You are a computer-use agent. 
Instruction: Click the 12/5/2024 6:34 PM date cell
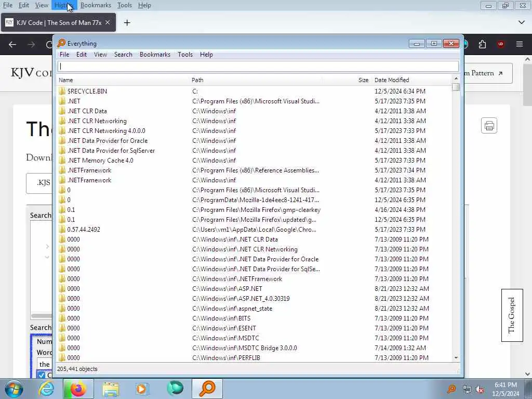pyautogui.click(x=400, y=91)
